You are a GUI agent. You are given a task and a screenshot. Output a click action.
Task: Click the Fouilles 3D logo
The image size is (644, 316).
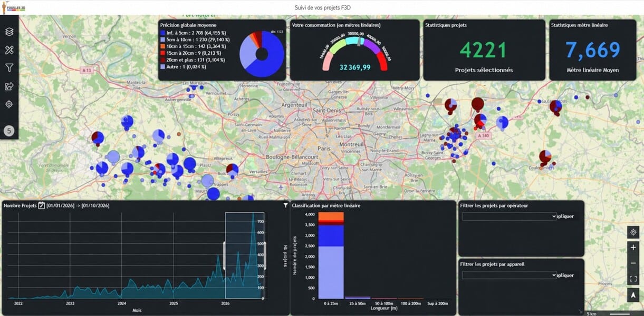point(13,7)
